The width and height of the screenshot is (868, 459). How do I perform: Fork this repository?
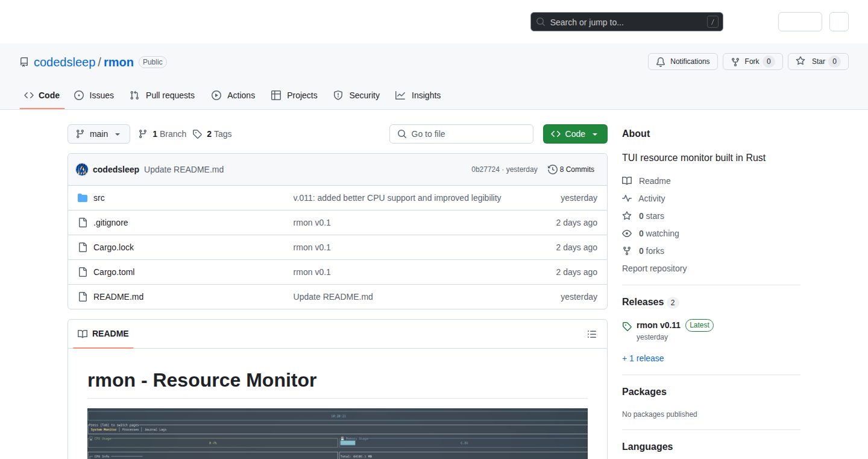pyautogui.click(x=752, y=62)
